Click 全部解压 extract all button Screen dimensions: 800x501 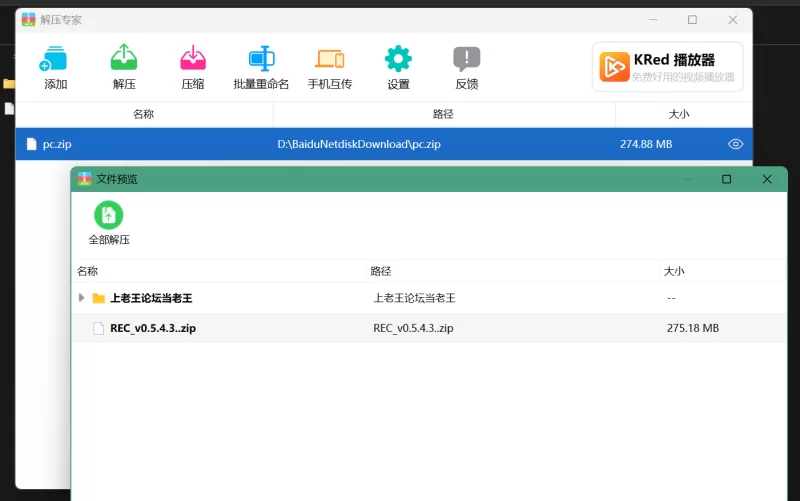point(109,223)
